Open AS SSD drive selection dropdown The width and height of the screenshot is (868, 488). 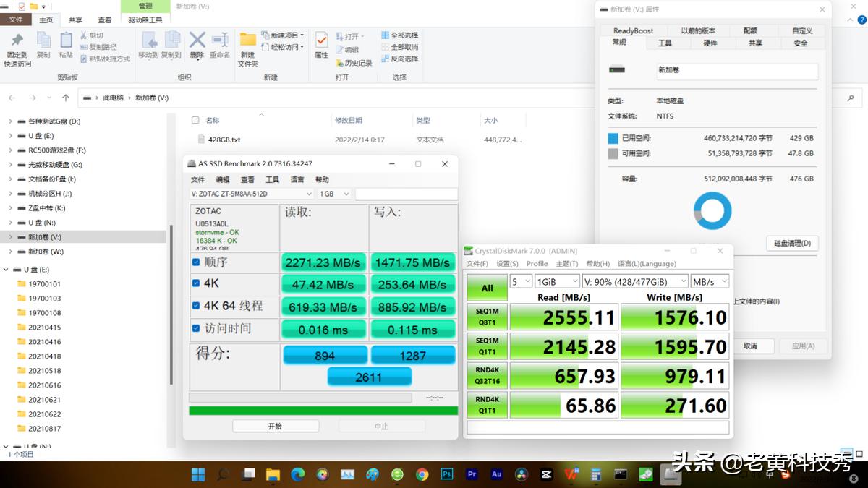point(252,194)
